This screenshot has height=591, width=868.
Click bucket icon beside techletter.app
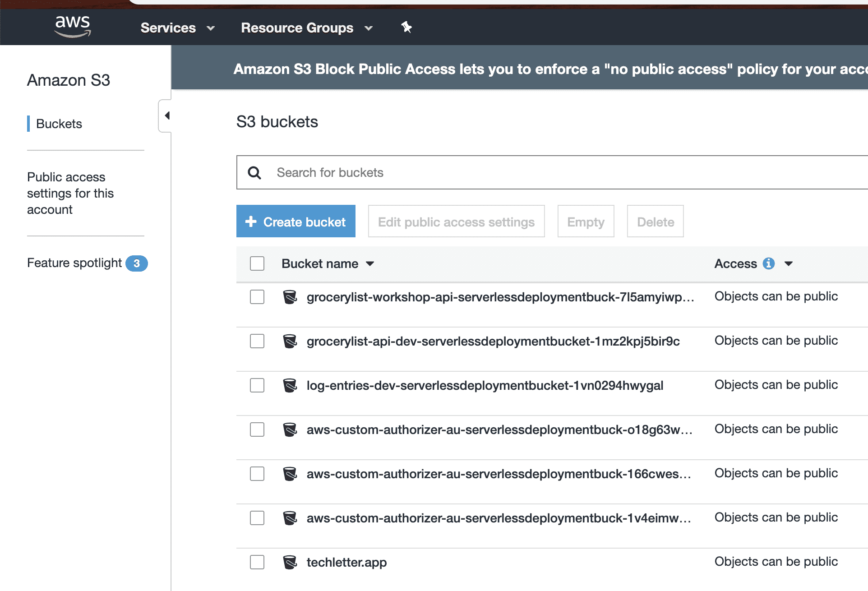[290, 562]
